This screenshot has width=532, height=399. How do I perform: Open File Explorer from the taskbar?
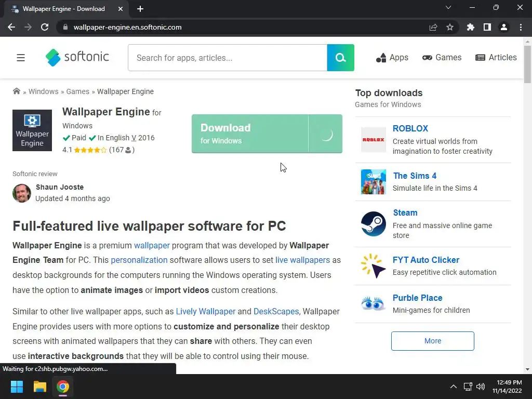pyautogui.click(x=39, y=387)
